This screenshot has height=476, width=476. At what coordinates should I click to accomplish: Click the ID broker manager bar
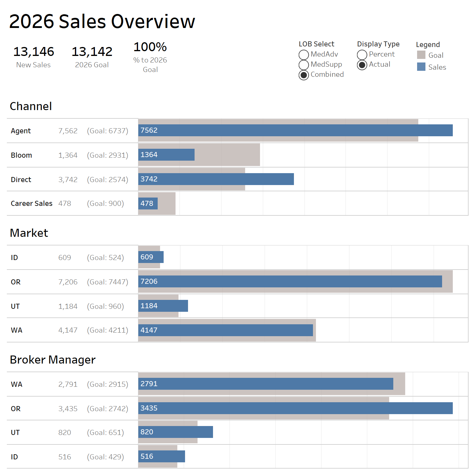(x=161, y=456)
